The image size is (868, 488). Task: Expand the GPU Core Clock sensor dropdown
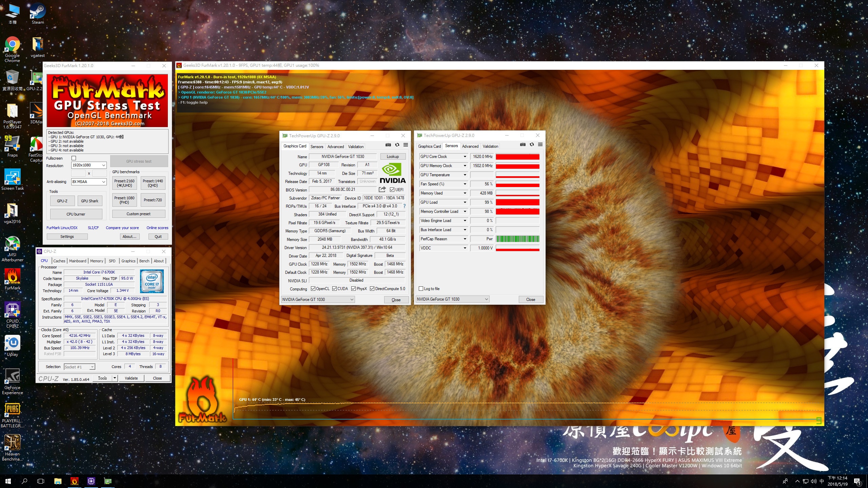coord(465,157)
